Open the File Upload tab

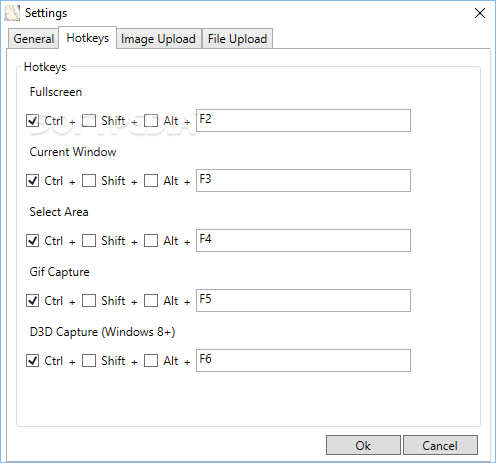pyautogui.click(x=237, y=39)
